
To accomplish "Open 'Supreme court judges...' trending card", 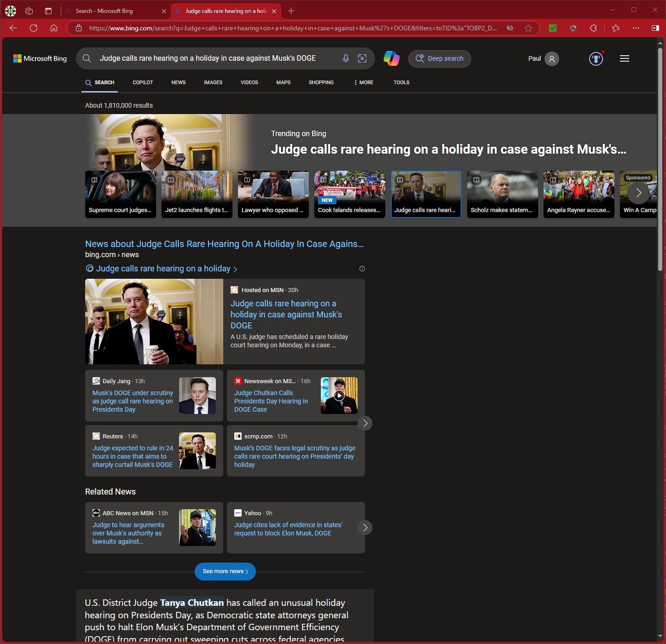I will coord(121,194).
